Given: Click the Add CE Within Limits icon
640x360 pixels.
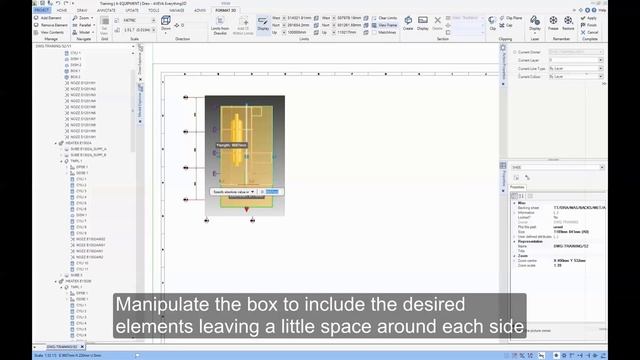Looking at the screenshot, I should point(243,21).
